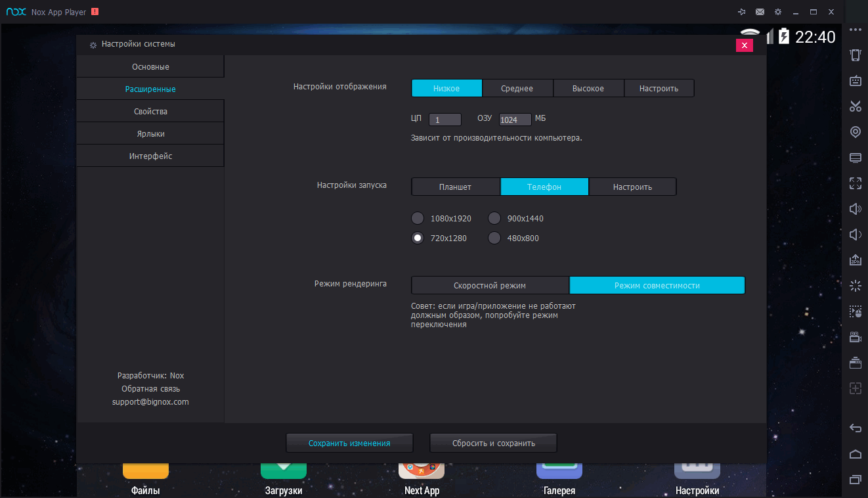868x498 pixels.
Task: Click the support@bignox.com email link
Action: 150,401
